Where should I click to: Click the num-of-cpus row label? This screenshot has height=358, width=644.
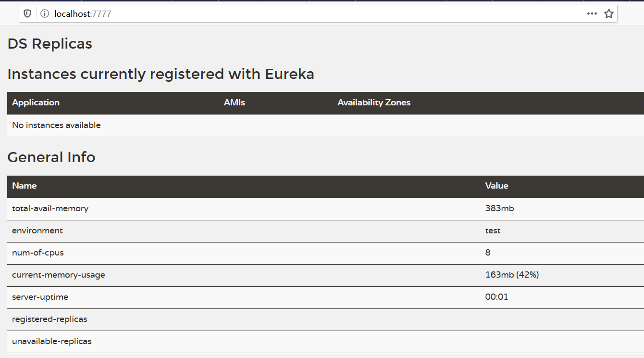tap(38, 253)
